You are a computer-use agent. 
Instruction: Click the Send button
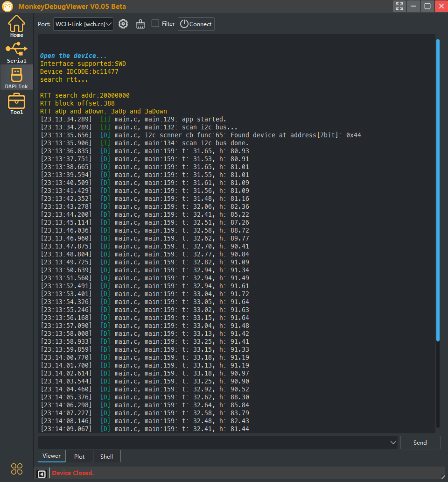(420, 443)
